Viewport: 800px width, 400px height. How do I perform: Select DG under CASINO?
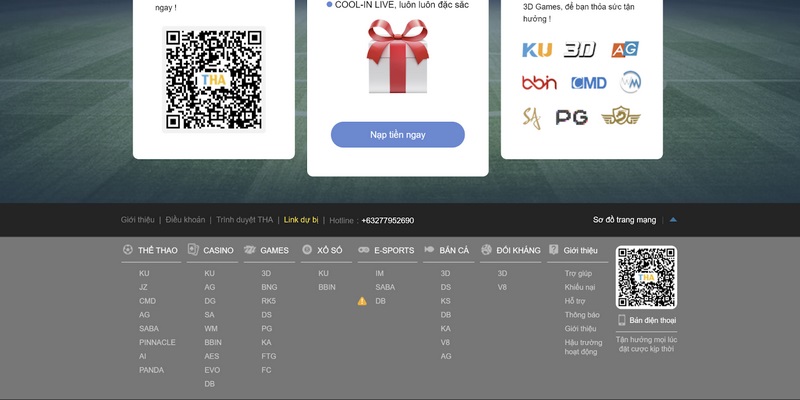click(210, 301)
